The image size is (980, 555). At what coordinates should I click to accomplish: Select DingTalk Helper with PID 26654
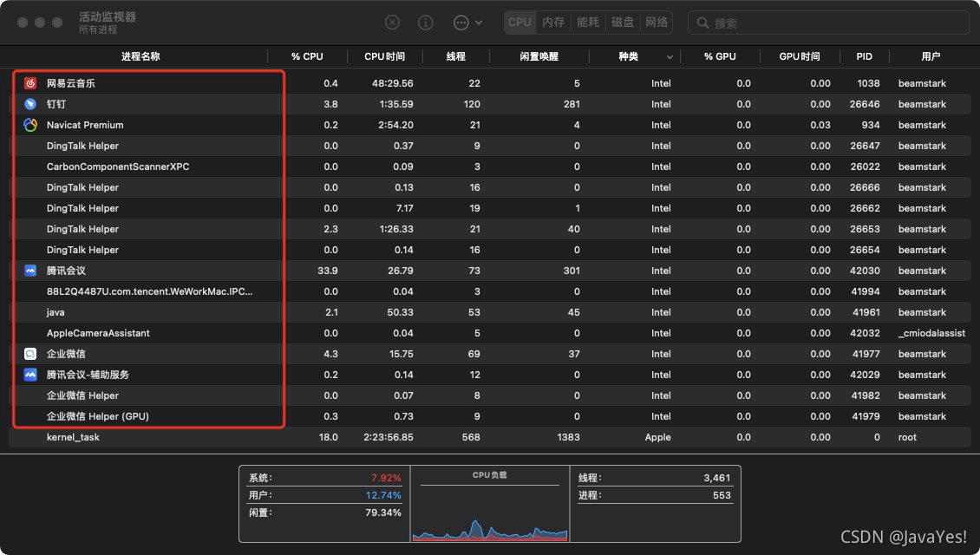(82, 250)
